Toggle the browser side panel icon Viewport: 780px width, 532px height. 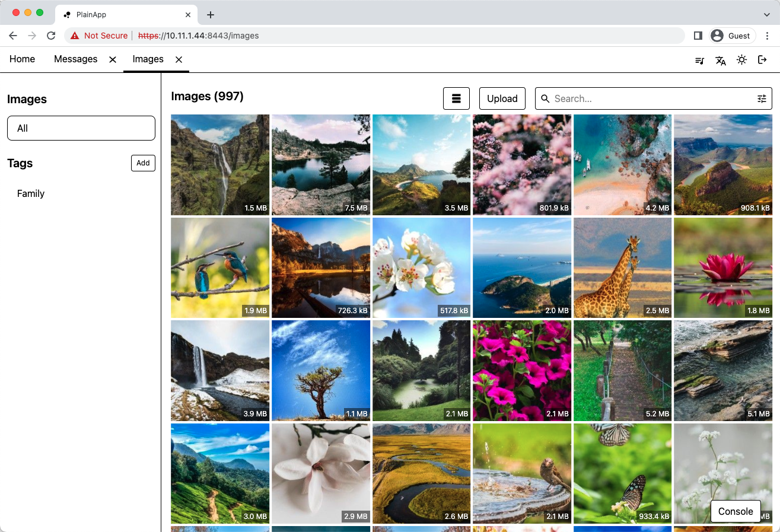[x=698, y=36]
